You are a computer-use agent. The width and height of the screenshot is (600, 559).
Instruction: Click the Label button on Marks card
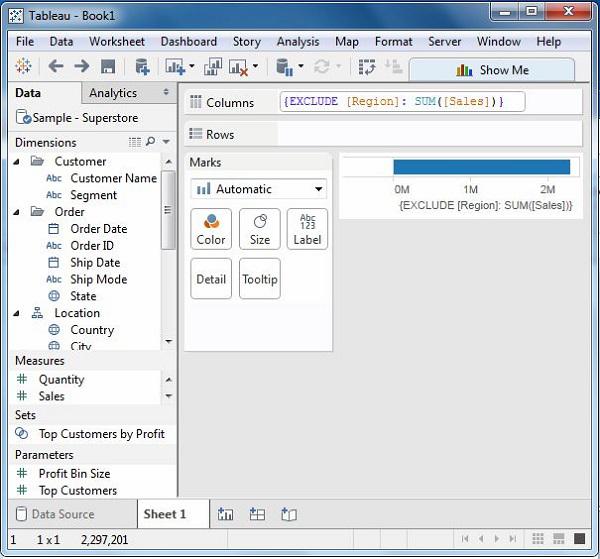(307, 229)
